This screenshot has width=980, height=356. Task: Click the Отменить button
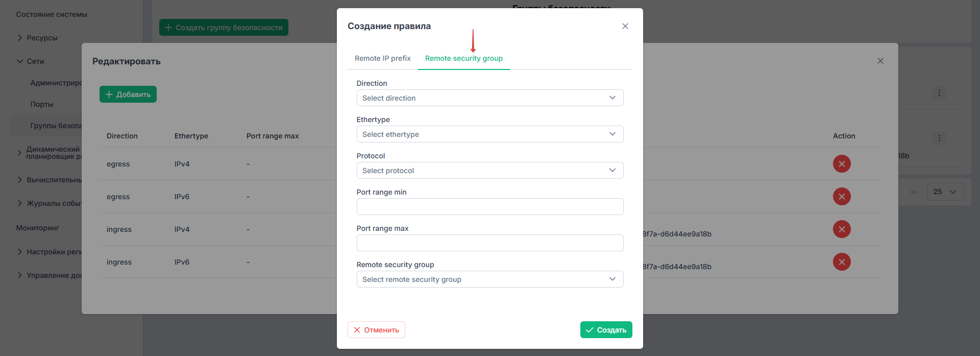[376, 330]
